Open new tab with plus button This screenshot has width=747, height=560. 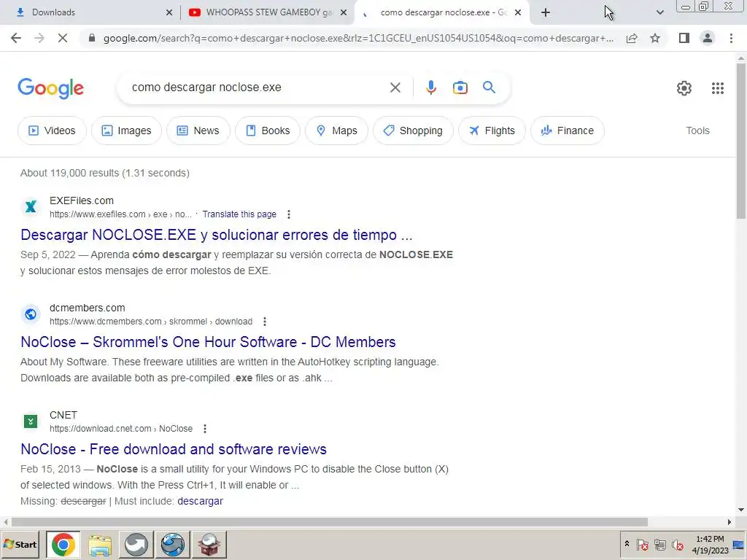(x=546, y=12)
